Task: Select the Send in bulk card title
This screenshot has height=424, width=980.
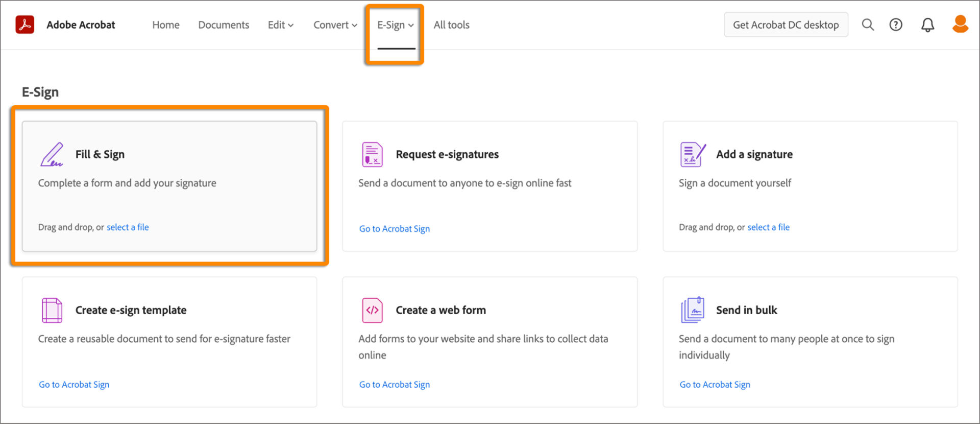Action: click(746, 310)
